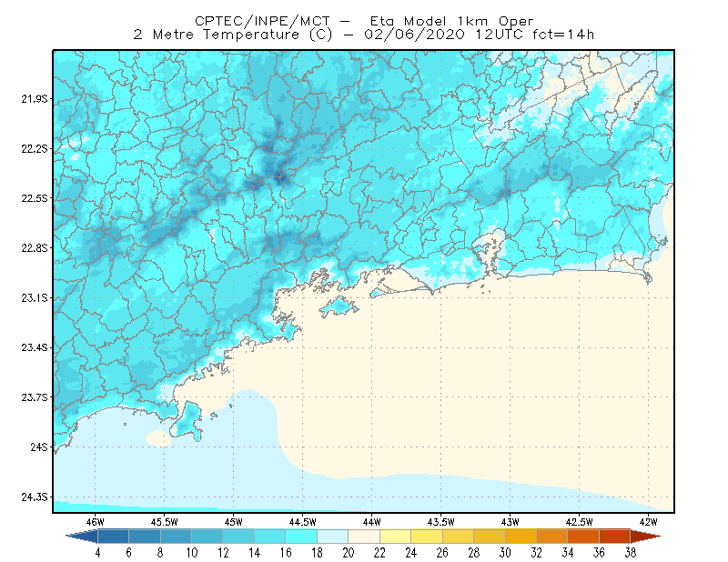Click the left blue arrow of colorbar
The image size is (728, 562).
[x=82, y=537]
